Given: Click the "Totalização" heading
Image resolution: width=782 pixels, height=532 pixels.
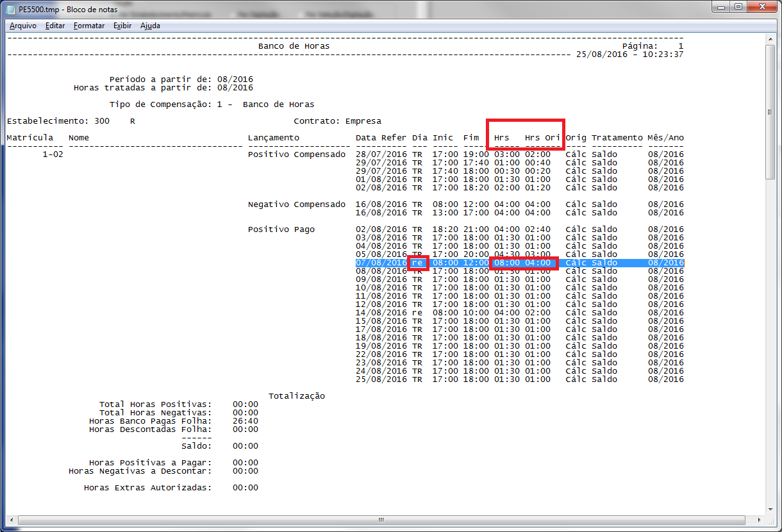Looking at the screenshot, I should (297, 396).
